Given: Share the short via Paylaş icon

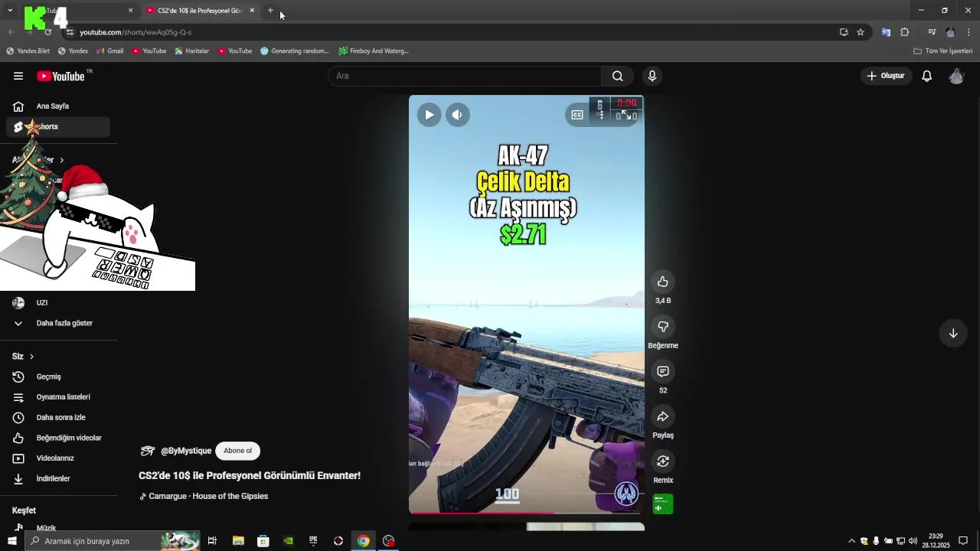Looking at the screenshot, I should [663, 416].
